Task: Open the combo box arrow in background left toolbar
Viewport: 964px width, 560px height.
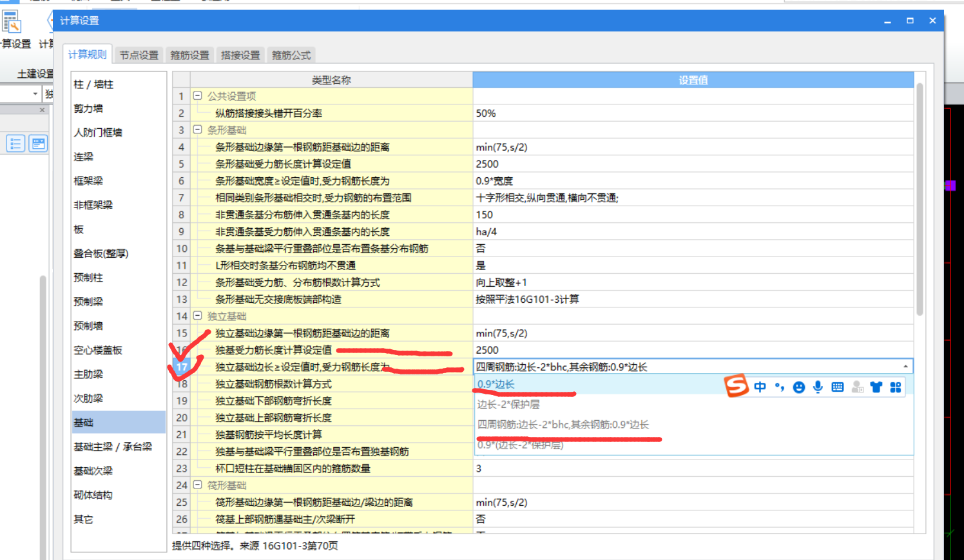Action: 35,94
